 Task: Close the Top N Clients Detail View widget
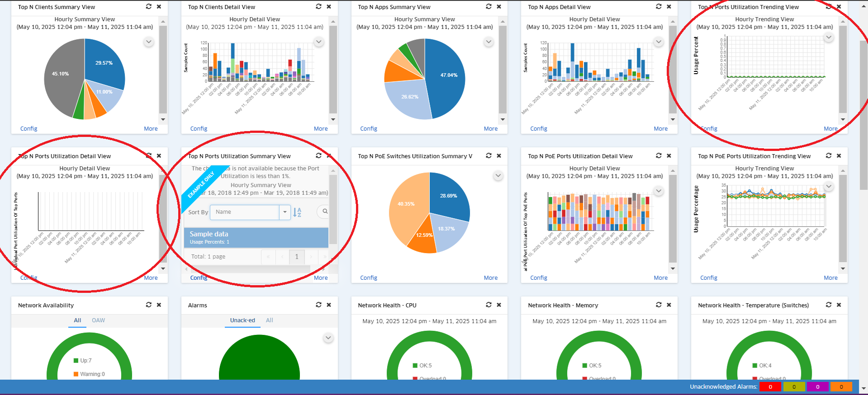pos(329,6)
